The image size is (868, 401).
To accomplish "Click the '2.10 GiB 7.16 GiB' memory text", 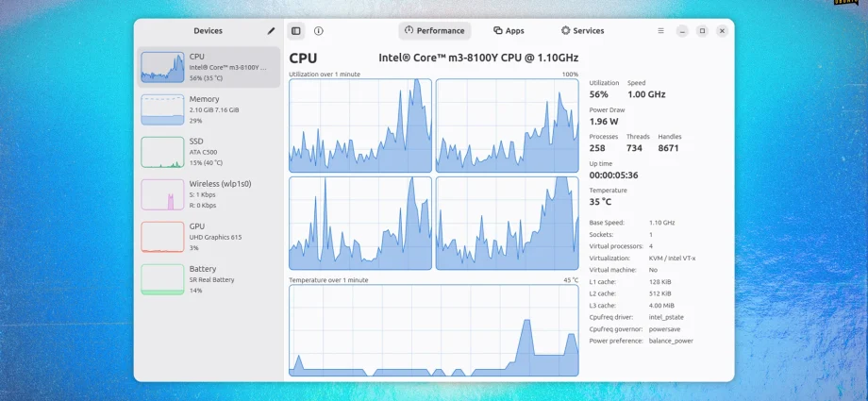I will (x=214, y=110).
